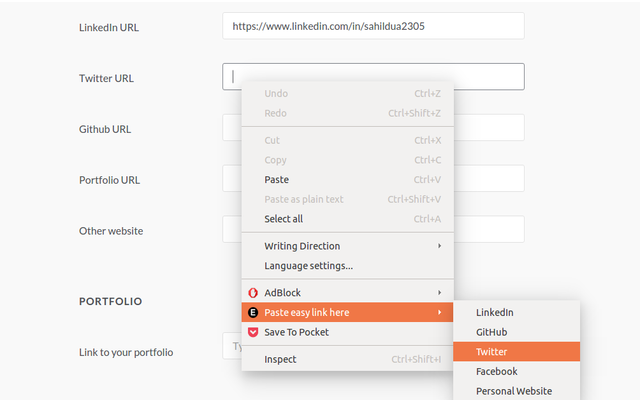Click Save To Pocket menu entry

coord(347,332)
